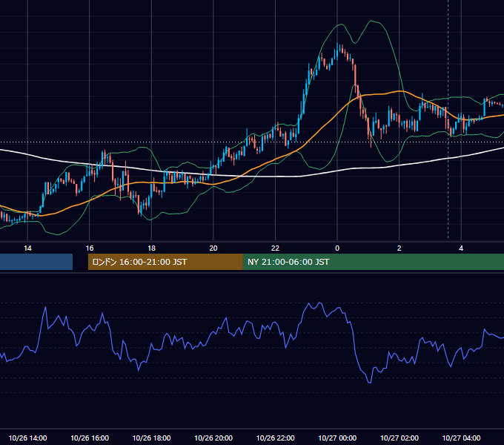Click the horizontal dotted price level line
Viewport: 504px width, 445px height.
252,142
